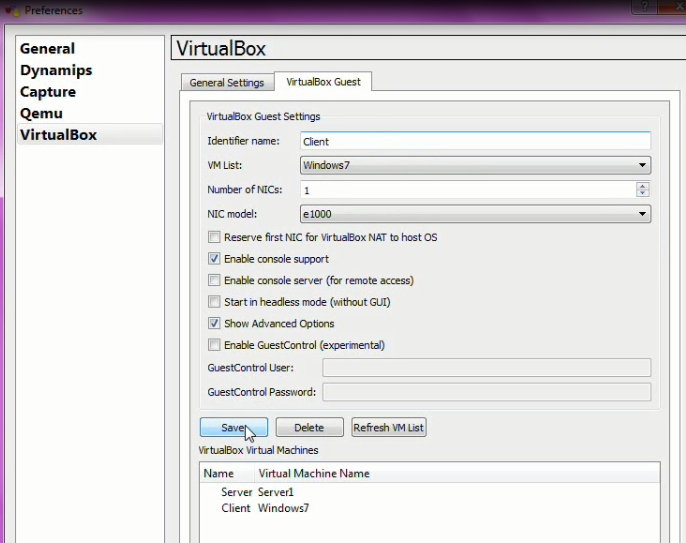686x543 pixels.
Task: Click the GuestControl Password field
Action: coord(486,392)
